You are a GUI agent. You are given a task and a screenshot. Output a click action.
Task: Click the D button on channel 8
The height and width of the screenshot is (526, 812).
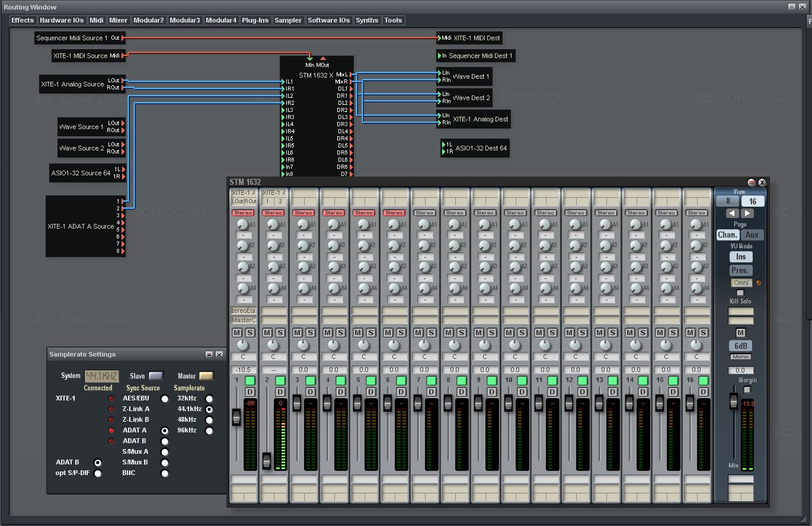pos(462,392)
